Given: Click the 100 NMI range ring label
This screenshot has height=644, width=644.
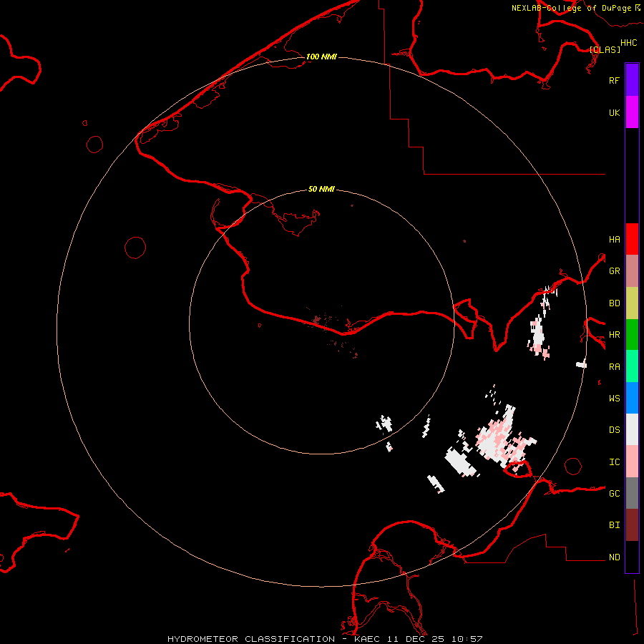Looking at the screenshot, I should [321, 57].
